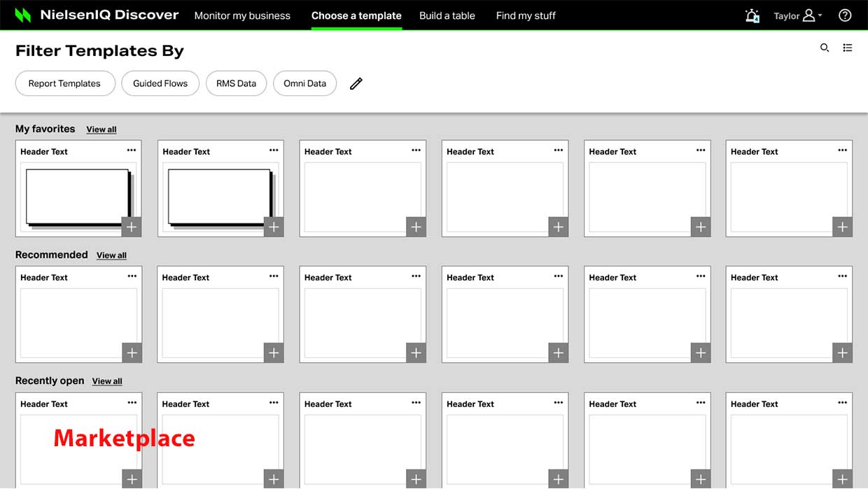This screenshot has width=868, height=489.
Task: Filter by RMS Data
Action: point(236,83)
